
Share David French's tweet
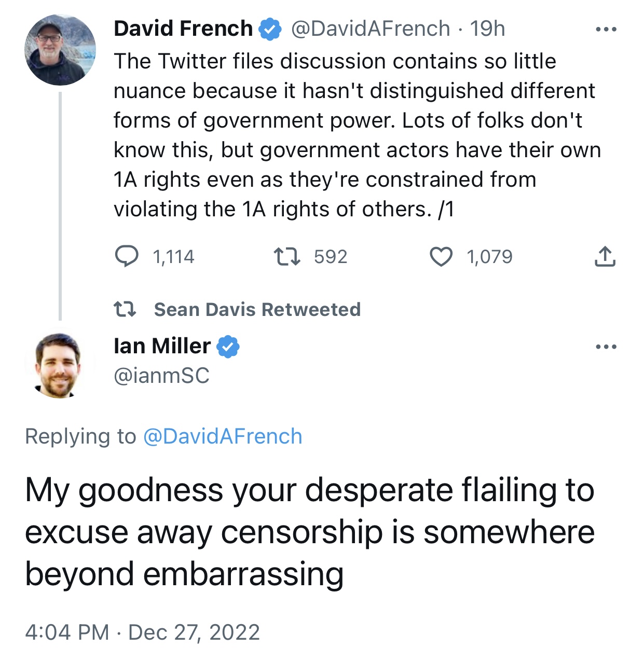(605, 256)
